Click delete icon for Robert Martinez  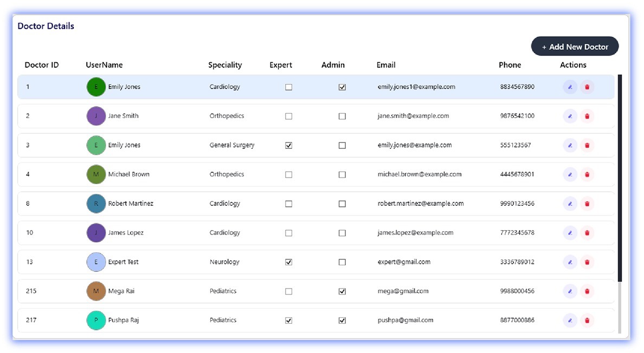587,204
